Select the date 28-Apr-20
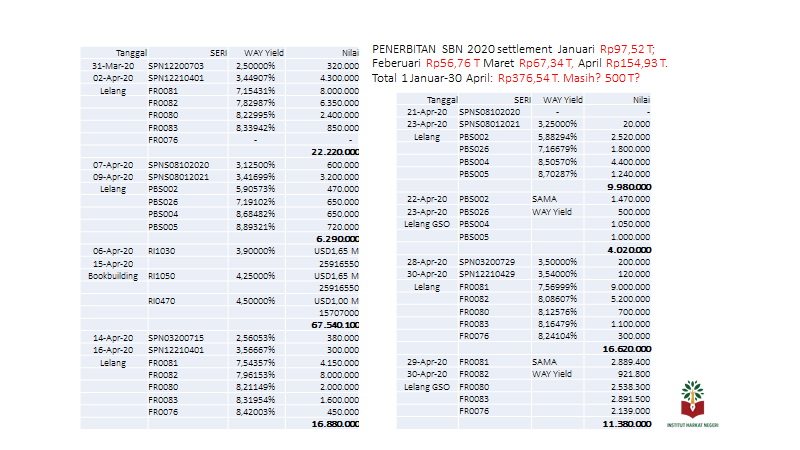 click(427, 262)
